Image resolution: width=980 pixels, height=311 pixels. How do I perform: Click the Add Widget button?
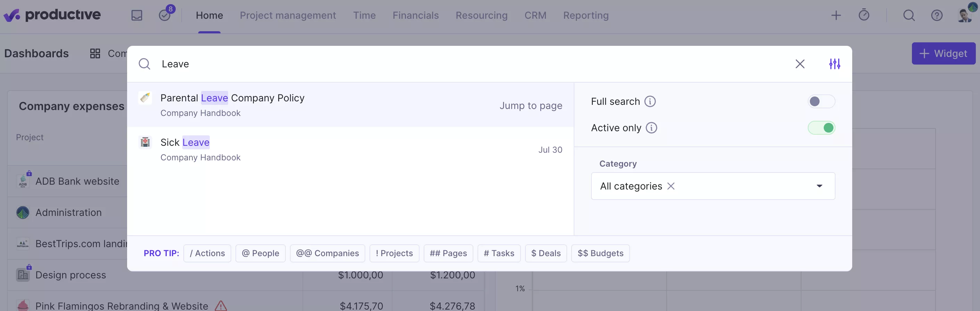(943, 53)
